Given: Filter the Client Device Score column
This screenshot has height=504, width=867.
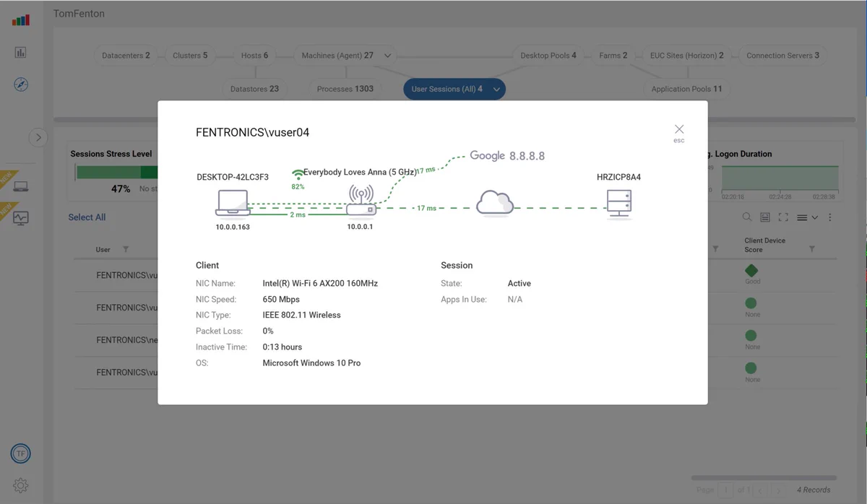Looking at the screenshot, I should tap(812, 249).
